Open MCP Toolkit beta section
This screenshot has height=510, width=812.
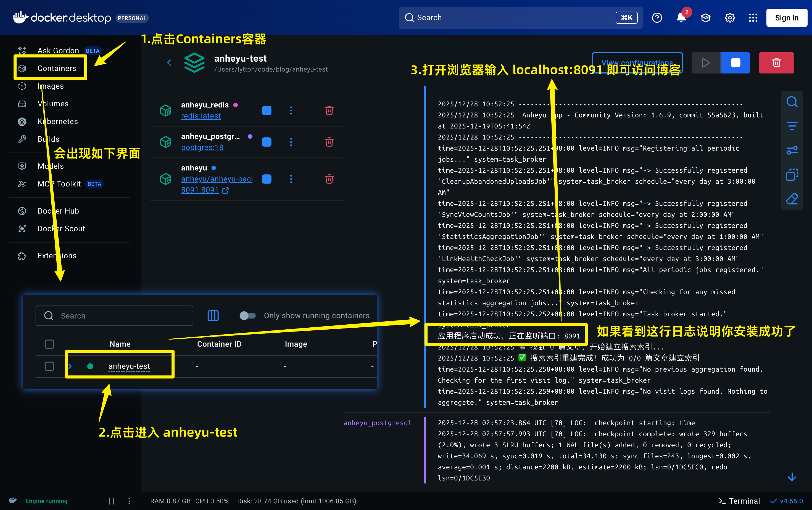click(59, 184)
